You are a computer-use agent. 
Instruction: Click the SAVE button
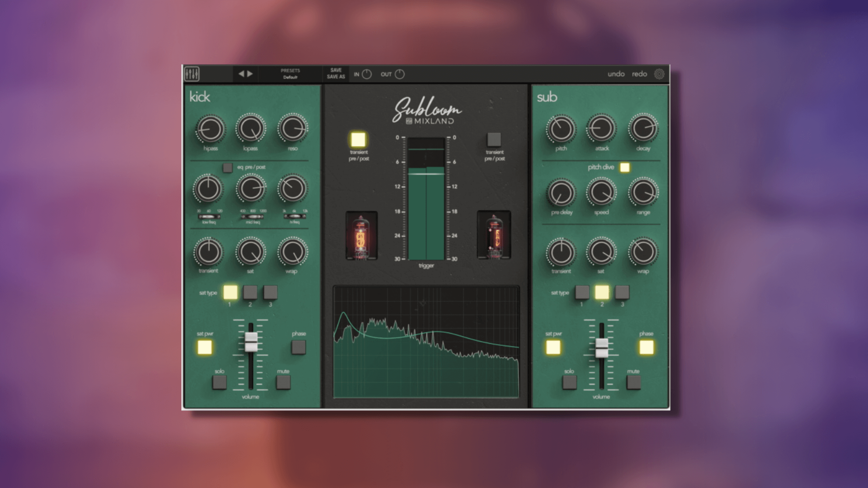coord(336,70)
